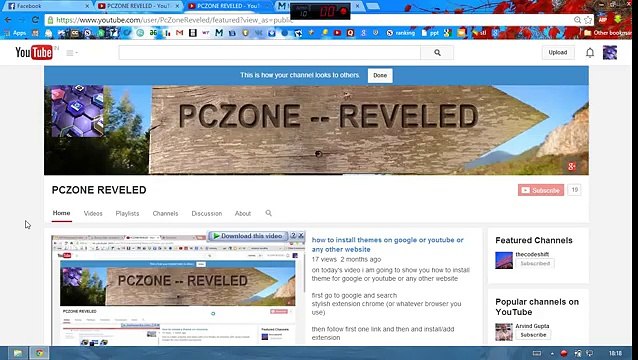Click the browser back arrow
The height and width of the screenshot is (360, 638).
(x=8, y=20)
